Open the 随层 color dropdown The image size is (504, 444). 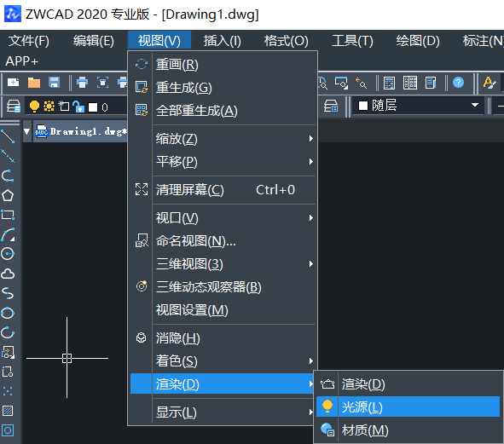(418, 106)
